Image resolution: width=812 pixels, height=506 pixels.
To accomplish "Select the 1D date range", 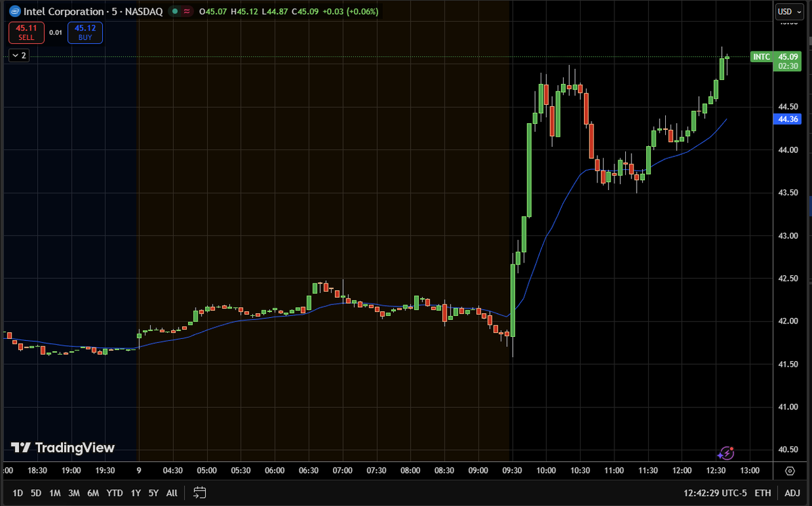I will (18, 493).
